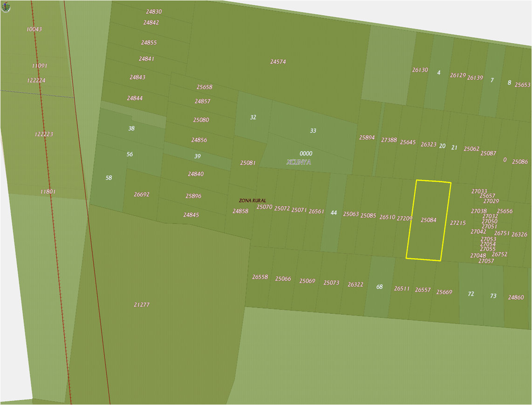Click parcel 26692

(142, 195)
